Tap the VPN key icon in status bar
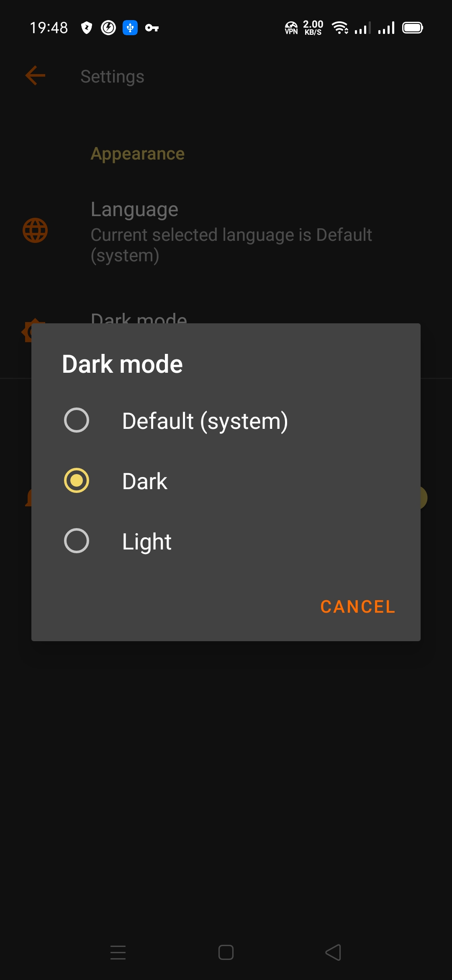Viewport: 452px width, 980px height. pos(152,28)
